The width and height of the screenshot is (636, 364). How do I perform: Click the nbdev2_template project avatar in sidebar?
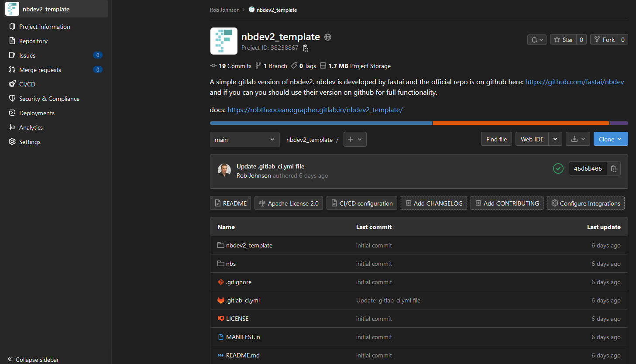(12, 9)
